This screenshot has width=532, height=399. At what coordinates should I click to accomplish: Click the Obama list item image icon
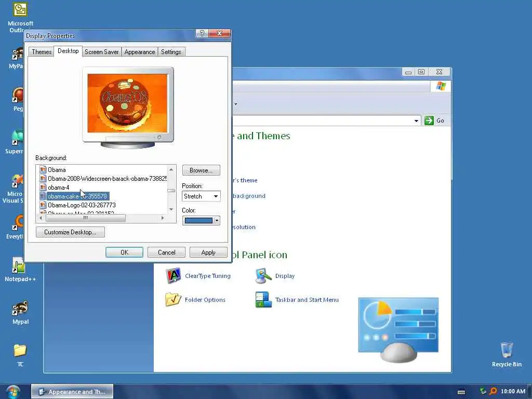[x=43, y=170]
